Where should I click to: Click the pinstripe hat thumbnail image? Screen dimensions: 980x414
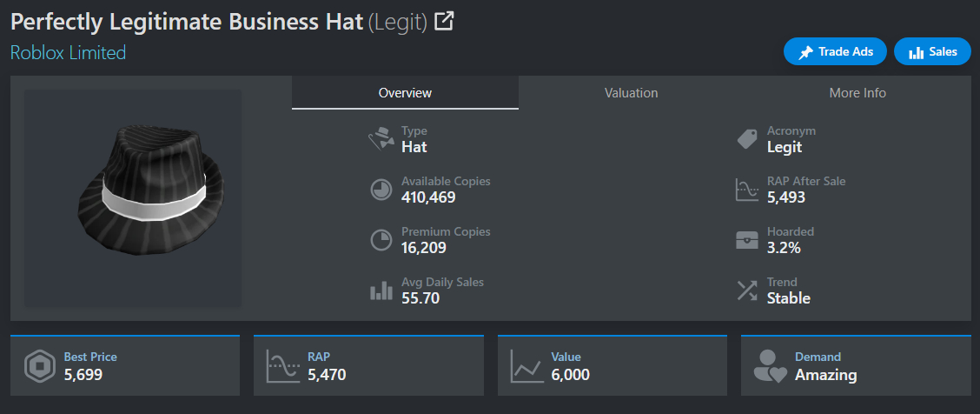click(x=133, y=198)
